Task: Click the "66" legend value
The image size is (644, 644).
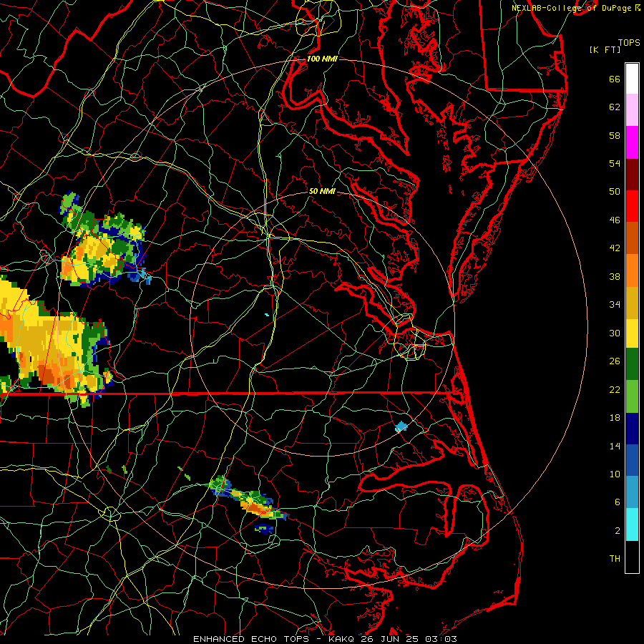Action: pyautogui.click(x=615, y=79)
